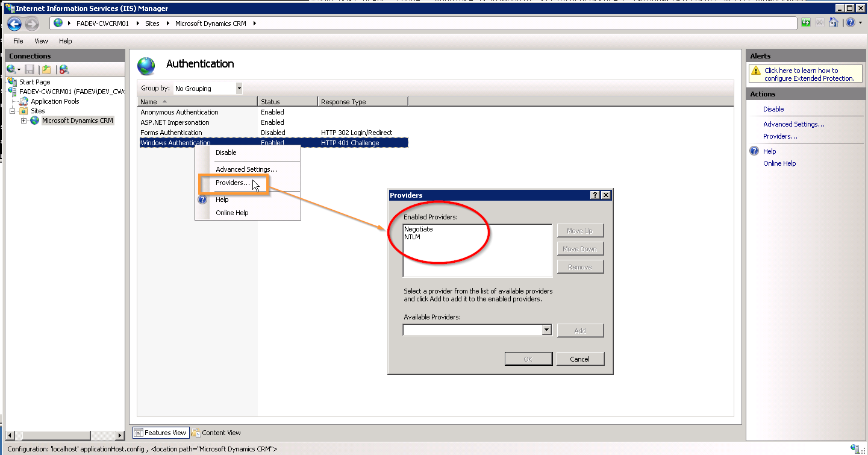
Task: Click Remove button in Providers dialog
Action: pos(580,267)
